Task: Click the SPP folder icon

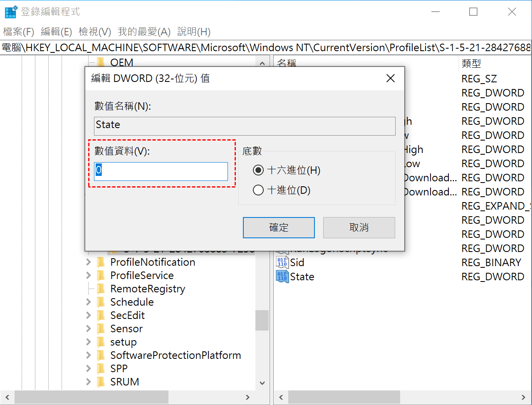Action: [x=101, y=368]
